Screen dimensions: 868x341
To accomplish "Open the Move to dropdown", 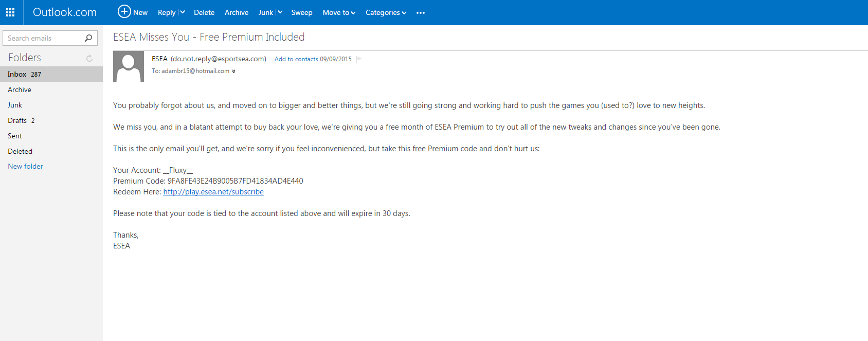I will pyautogui.click(x=339, y=12).
